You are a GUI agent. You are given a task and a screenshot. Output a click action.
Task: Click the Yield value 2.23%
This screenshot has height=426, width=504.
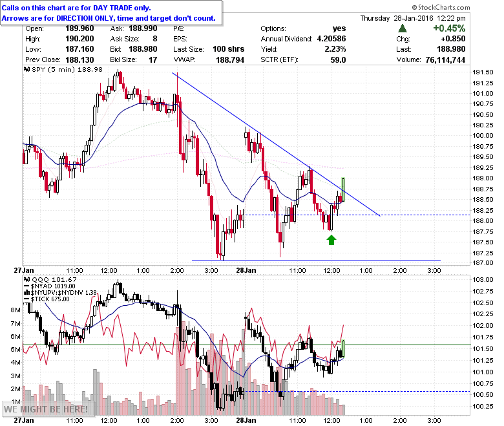pyautogui.click(x=335, y=49)
